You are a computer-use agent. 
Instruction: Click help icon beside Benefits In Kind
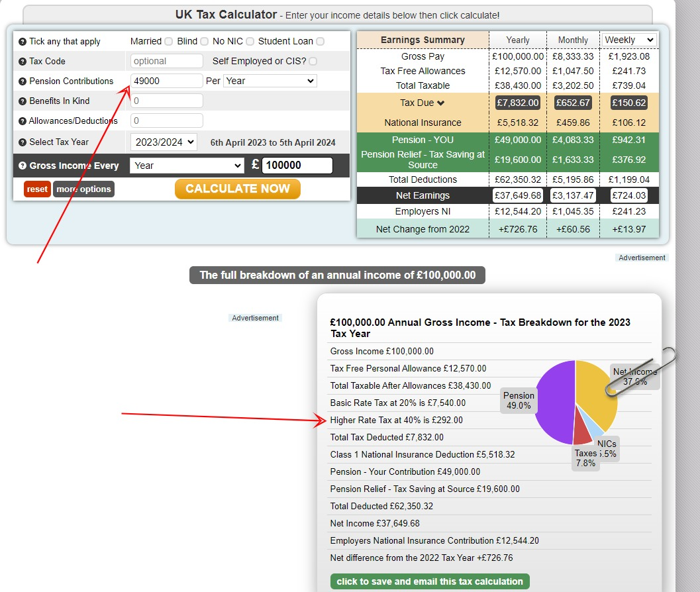[x=23, y=101]
